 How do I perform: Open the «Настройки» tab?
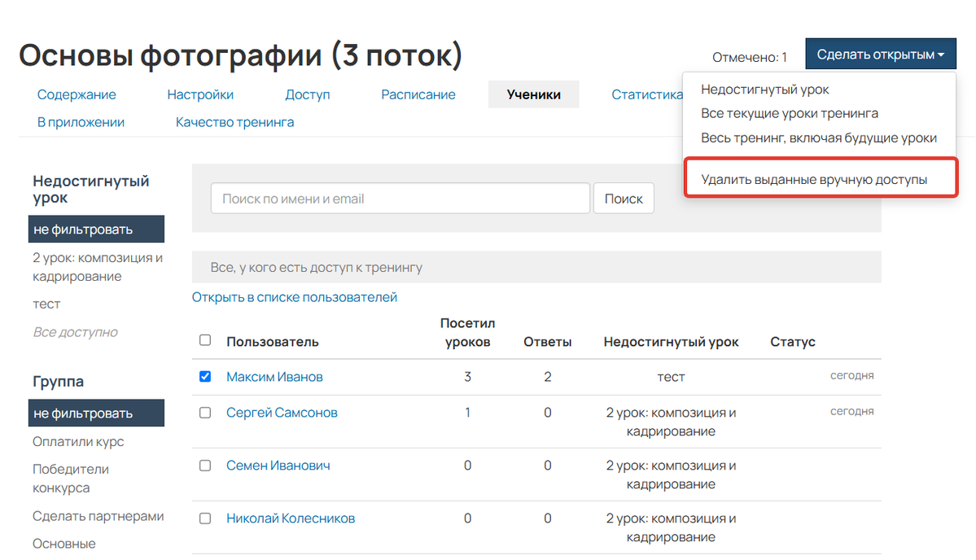point(199,94)
